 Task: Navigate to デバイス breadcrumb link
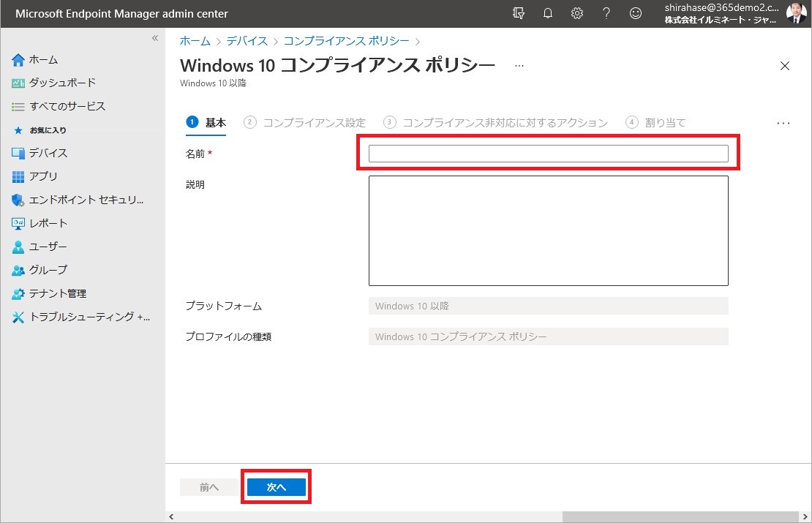pos(247,41)
